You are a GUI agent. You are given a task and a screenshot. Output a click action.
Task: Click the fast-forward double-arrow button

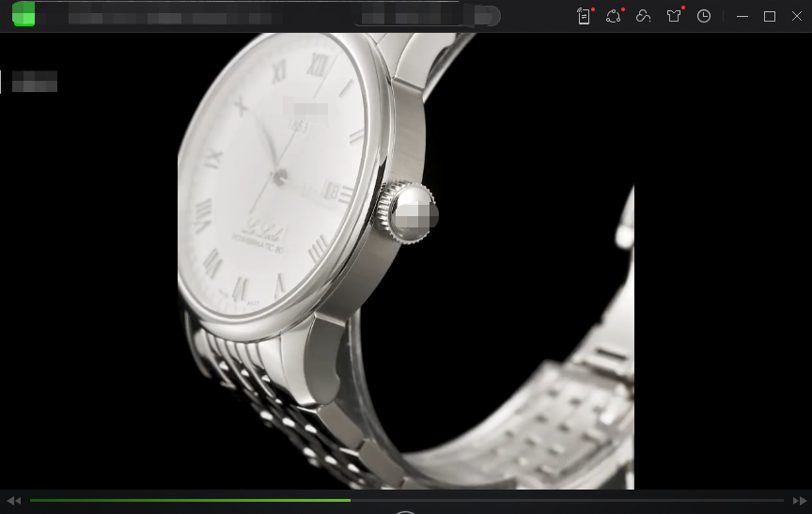coord(800,501)
